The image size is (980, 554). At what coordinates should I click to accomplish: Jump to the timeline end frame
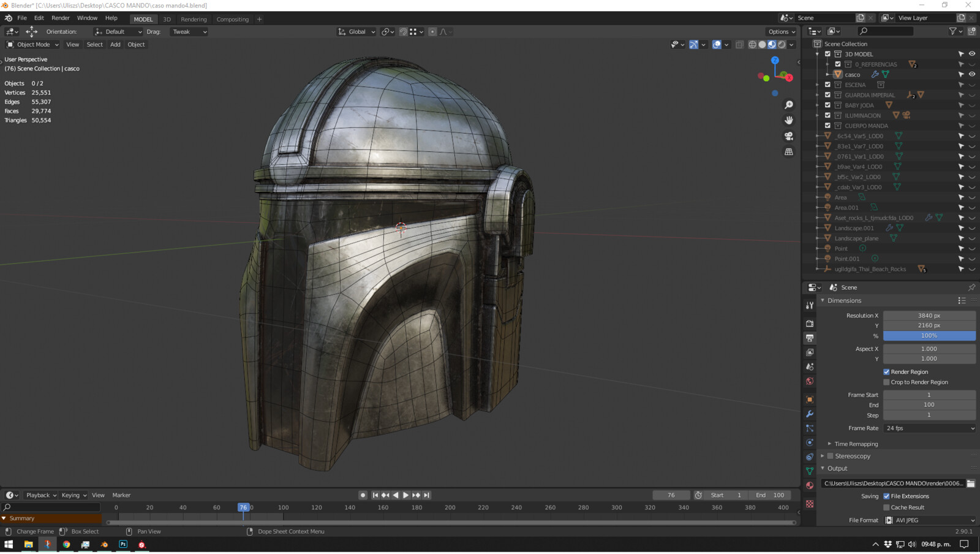pyautogui.click(x=427, y=495)
